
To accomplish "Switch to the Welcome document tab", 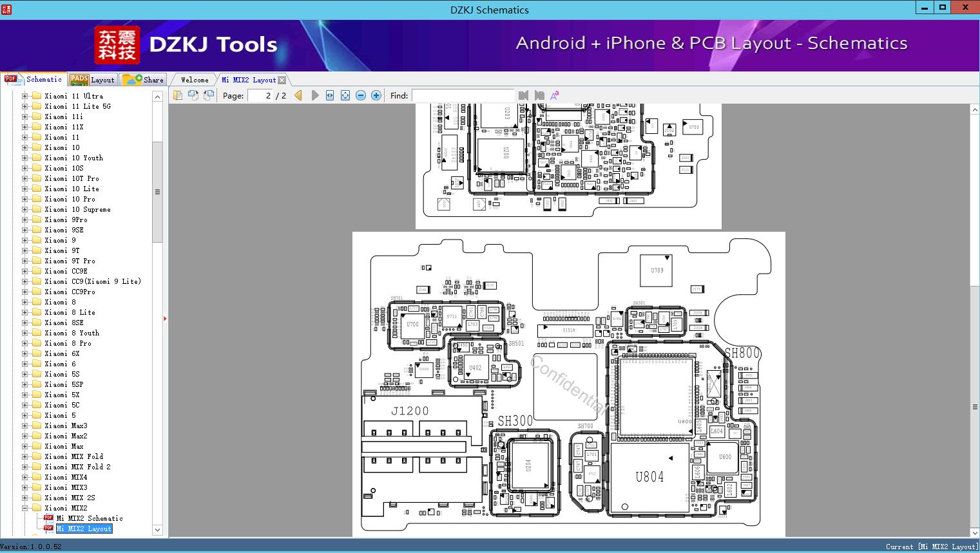I will 195,80.
